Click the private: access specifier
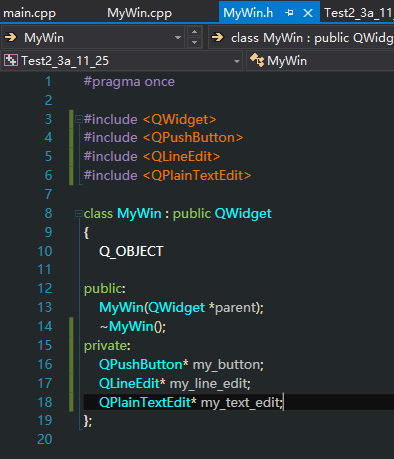The height and width of the screenshot is (459, 394). tap(107, 346)
